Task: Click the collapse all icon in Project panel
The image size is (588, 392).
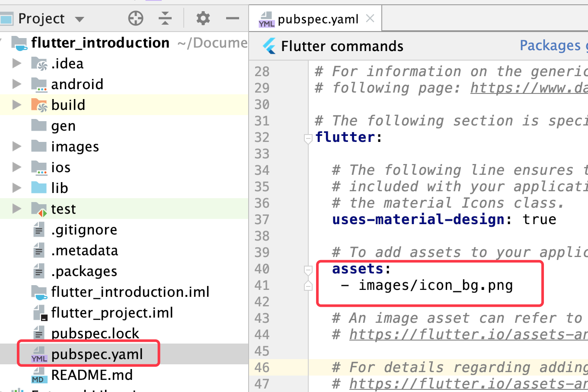Action: click(x=165, y=18)
